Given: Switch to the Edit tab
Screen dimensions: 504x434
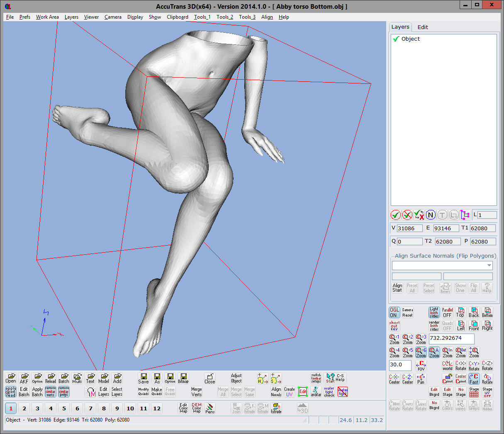Looking at the screenshot, I should (x=423, y=27).
